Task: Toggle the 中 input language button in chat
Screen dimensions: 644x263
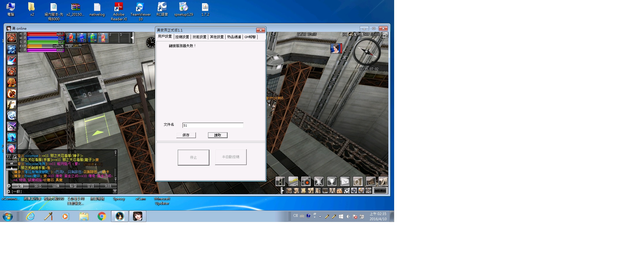Action: [x=115, y=191]
